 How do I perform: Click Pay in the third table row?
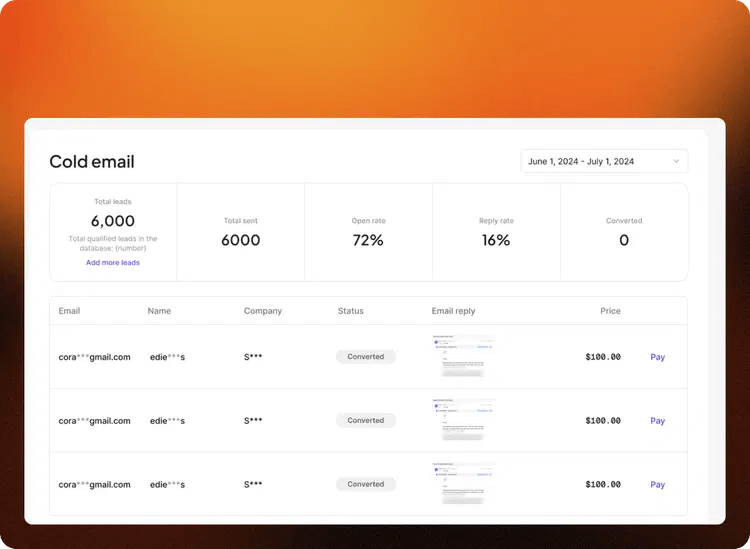tap(658, 484)
